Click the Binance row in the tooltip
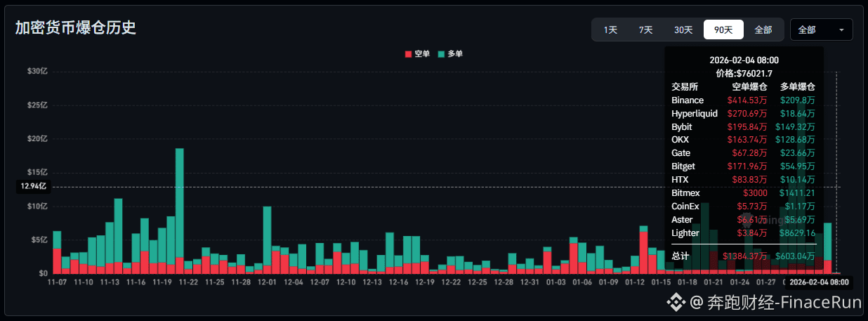 pyautogui.click(x=743, y=100)
